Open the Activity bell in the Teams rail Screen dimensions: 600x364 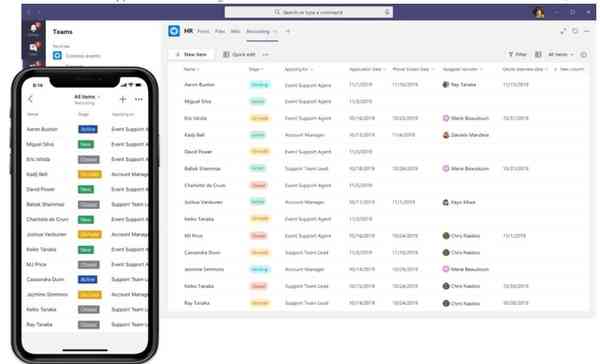[34, 28]
